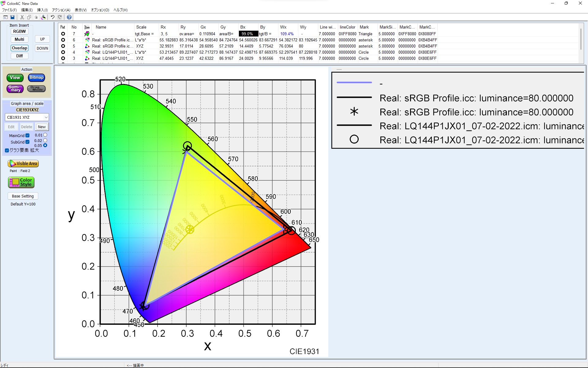Open help with blue question mark icon
The height and width of the screenshot is (368, 588).
(69, 17)
